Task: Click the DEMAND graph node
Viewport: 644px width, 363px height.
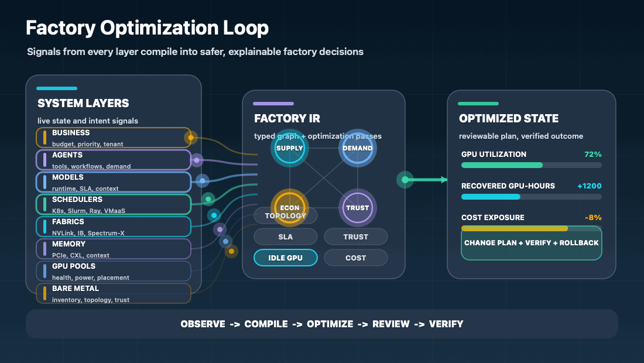Action: coord(357,148)
